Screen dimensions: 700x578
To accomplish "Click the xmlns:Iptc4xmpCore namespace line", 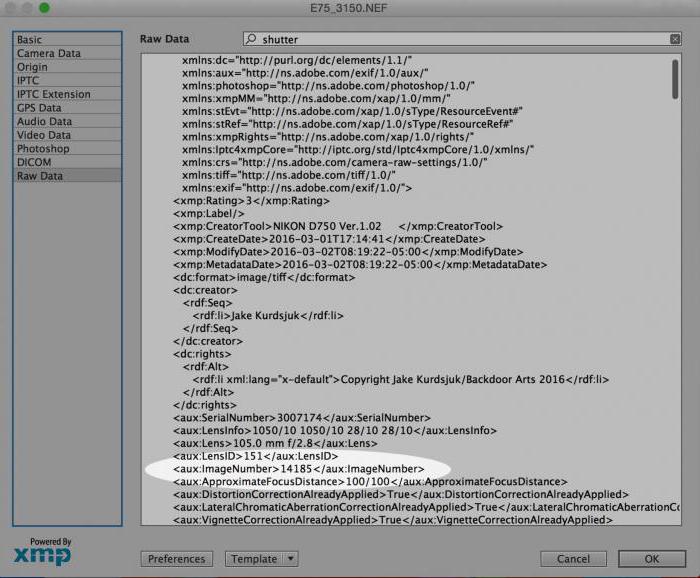I will point(358,150).
